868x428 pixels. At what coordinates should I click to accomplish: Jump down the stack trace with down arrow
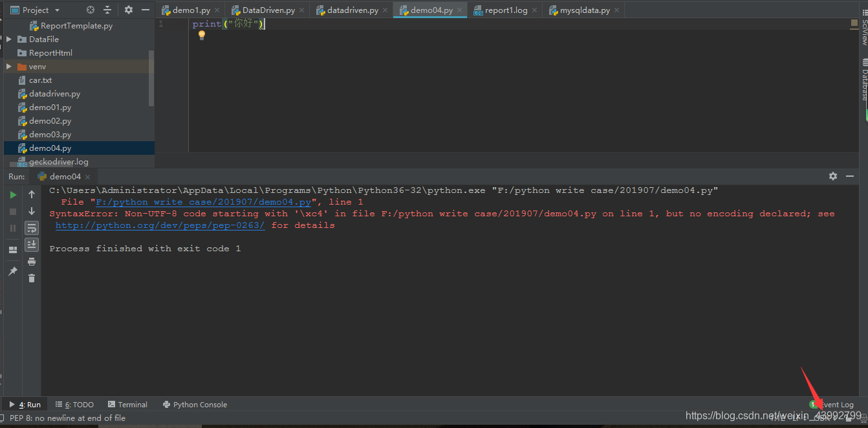coord(32,211)
